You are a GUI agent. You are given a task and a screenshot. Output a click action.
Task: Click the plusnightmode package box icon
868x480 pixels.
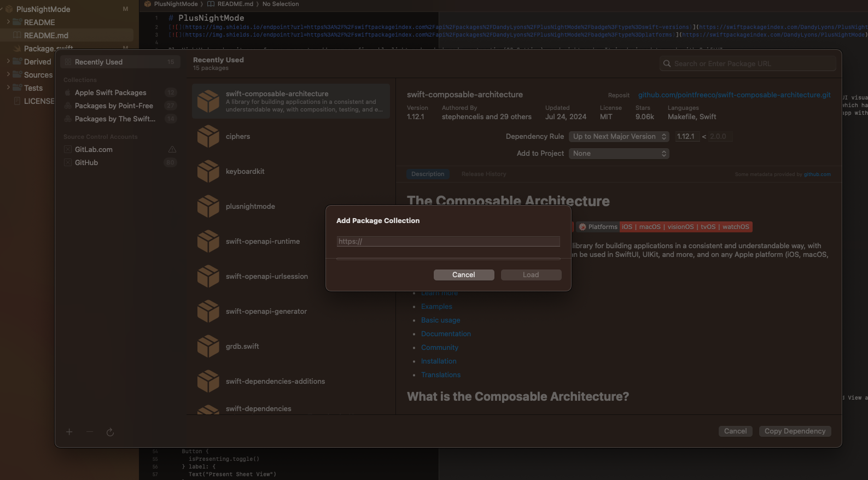click(x=208, y=206)
